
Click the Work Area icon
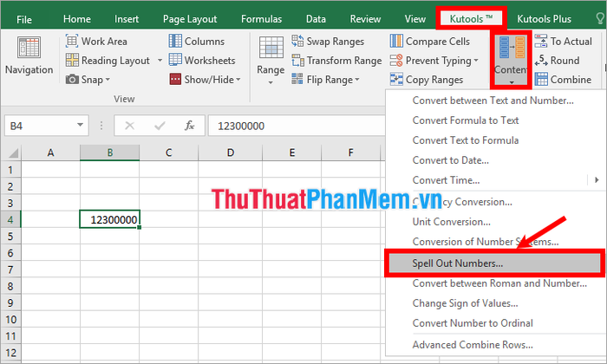(72, 41)
